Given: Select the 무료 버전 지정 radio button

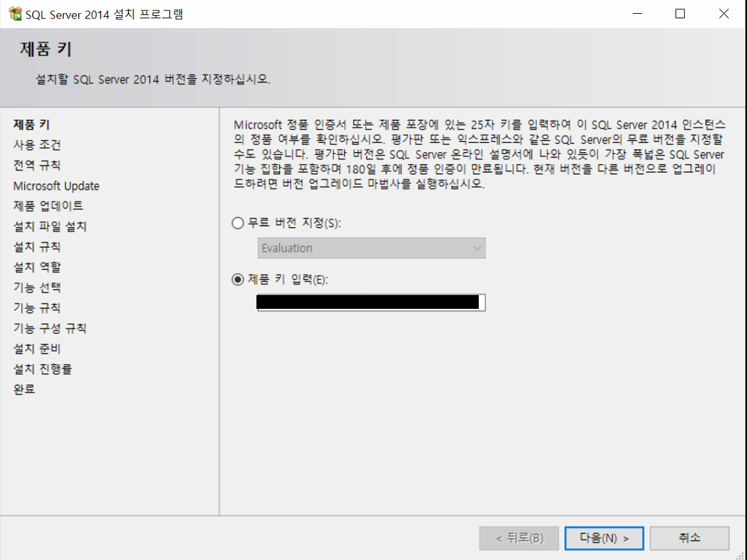Looking at the screenshot, I should click(x=237, y=223).
